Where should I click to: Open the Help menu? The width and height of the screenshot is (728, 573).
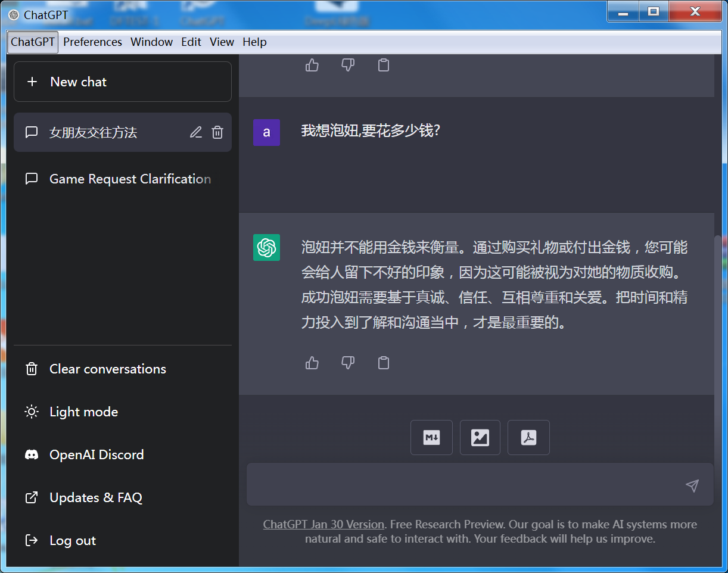tap(254, 42)
